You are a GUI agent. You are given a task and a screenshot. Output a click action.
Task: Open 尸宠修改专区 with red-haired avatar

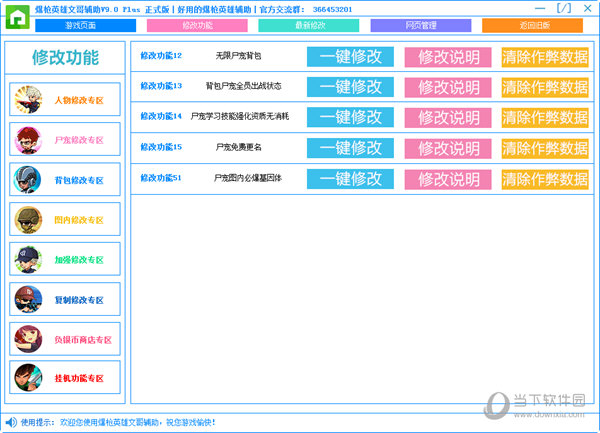[65, 139]
